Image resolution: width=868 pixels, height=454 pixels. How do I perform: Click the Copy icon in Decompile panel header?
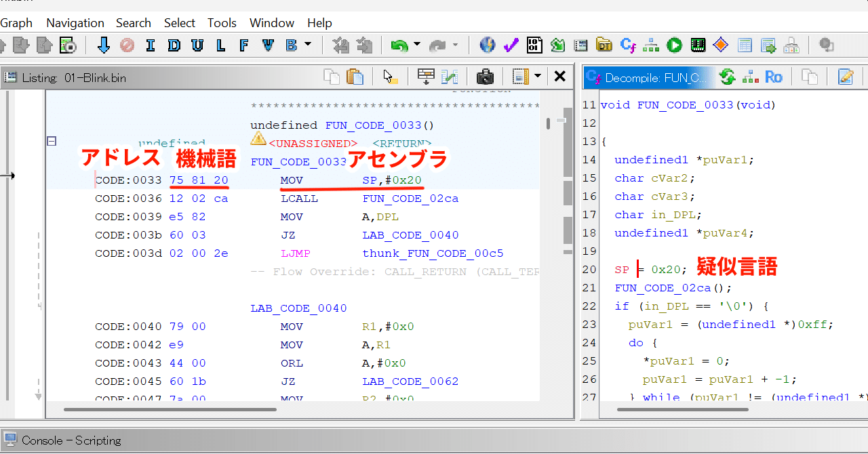pos(810,77)
